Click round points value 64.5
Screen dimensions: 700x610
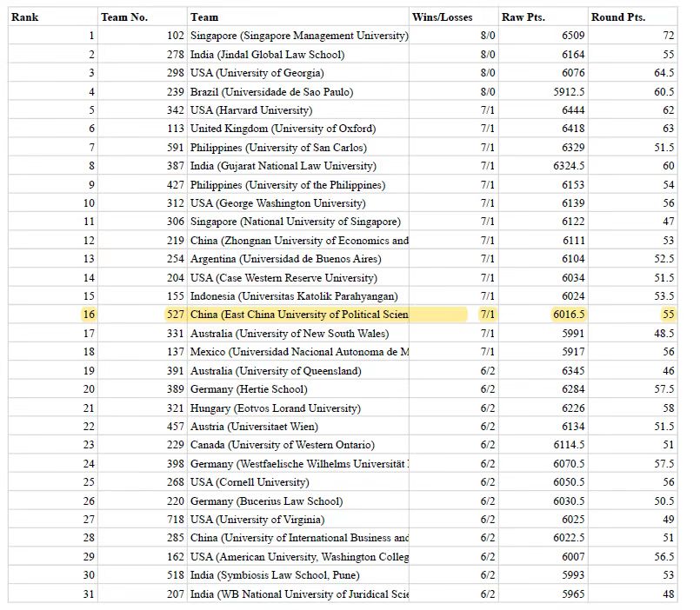[664, 73]
